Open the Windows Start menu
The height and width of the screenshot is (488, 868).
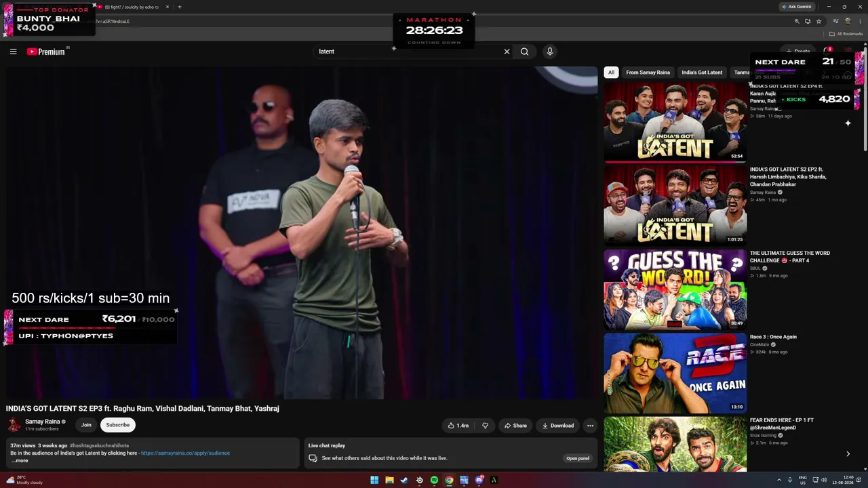tap(374, 480)
